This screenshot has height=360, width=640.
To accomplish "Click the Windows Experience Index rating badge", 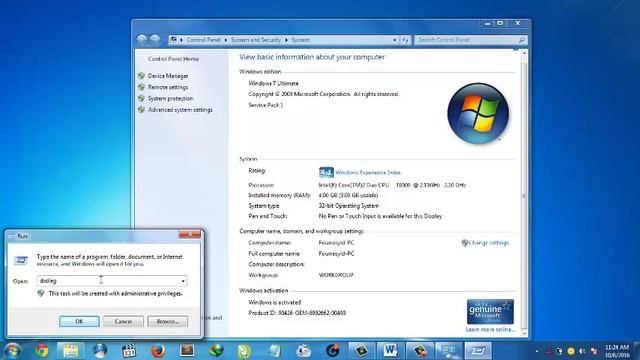I will (x=326, y=172).
